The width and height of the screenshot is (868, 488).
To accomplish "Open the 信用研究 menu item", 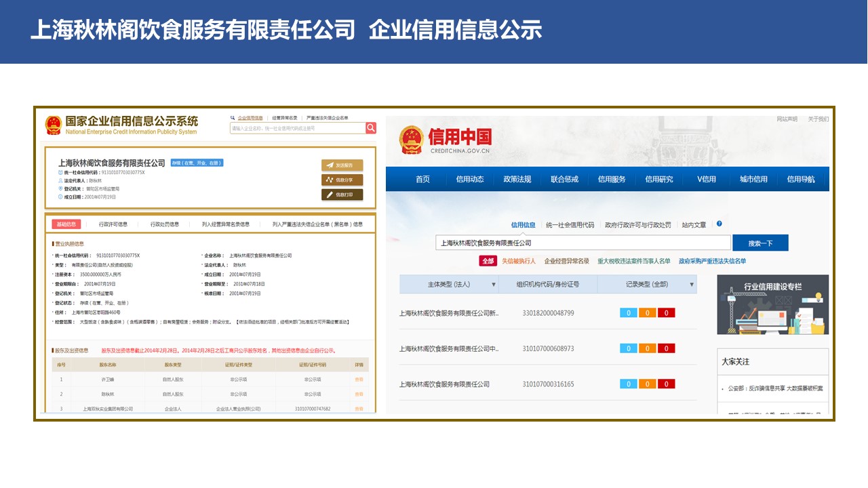I will [x=659, y=180].
